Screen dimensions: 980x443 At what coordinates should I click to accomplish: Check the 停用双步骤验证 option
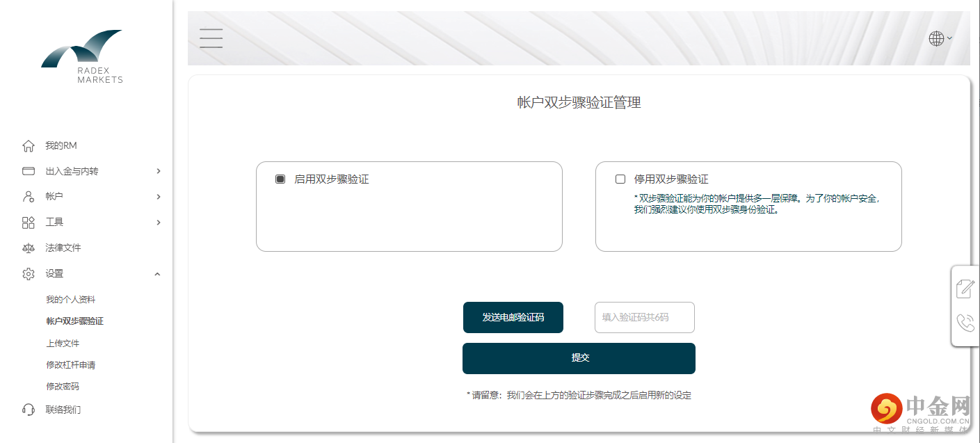620,179
